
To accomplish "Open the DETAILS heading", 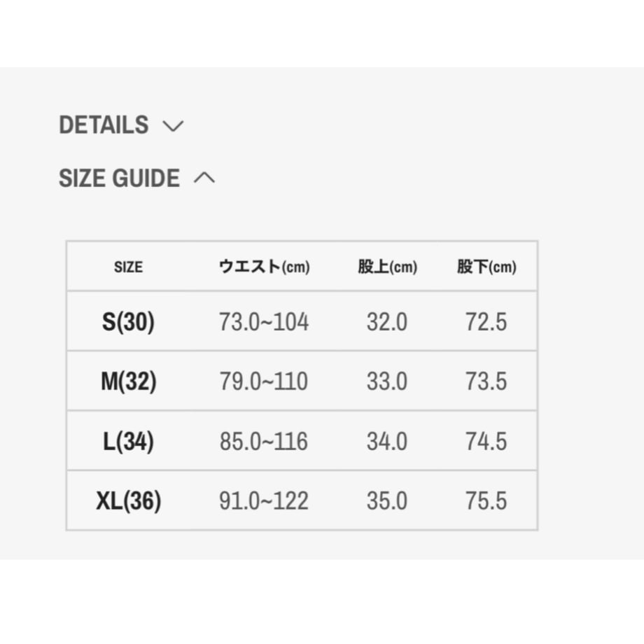I will pyautogui.click(x=104, y=125).
